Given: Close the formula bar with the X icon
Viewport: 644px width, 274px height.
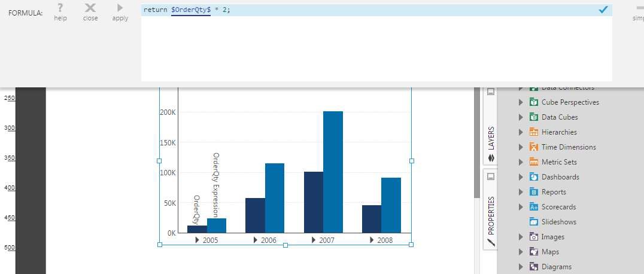Looking at the screenshot, I should point(90,8).
